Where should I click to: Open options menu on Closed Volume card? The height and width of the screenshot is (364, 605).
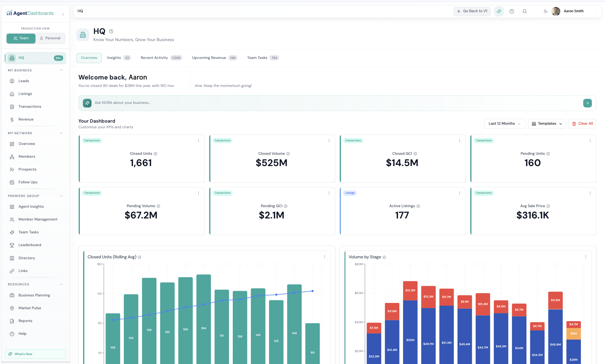pos(329,140)
